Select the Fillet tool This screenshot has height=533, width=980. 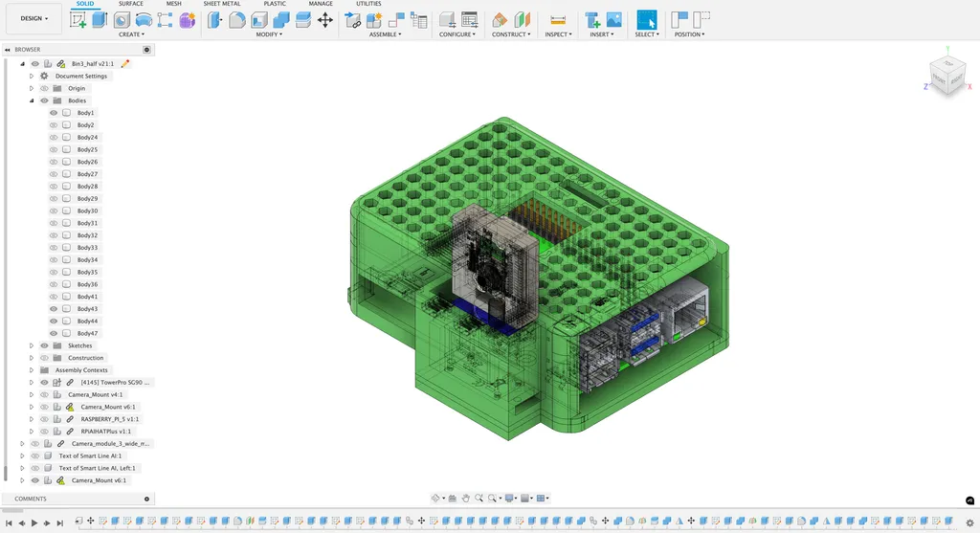click(x=237, y=20)
